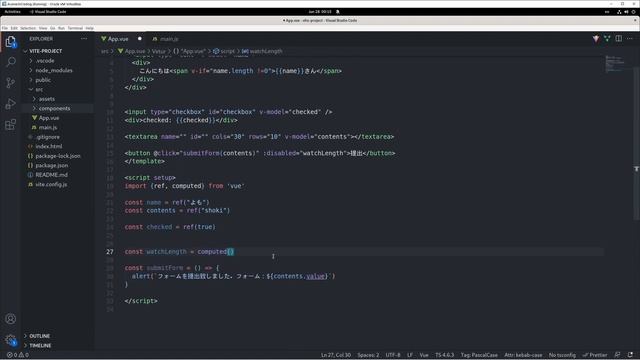Click the errors and warnings status bar indicator
Screen dimensions: 640x360
(x=18, y=355)
